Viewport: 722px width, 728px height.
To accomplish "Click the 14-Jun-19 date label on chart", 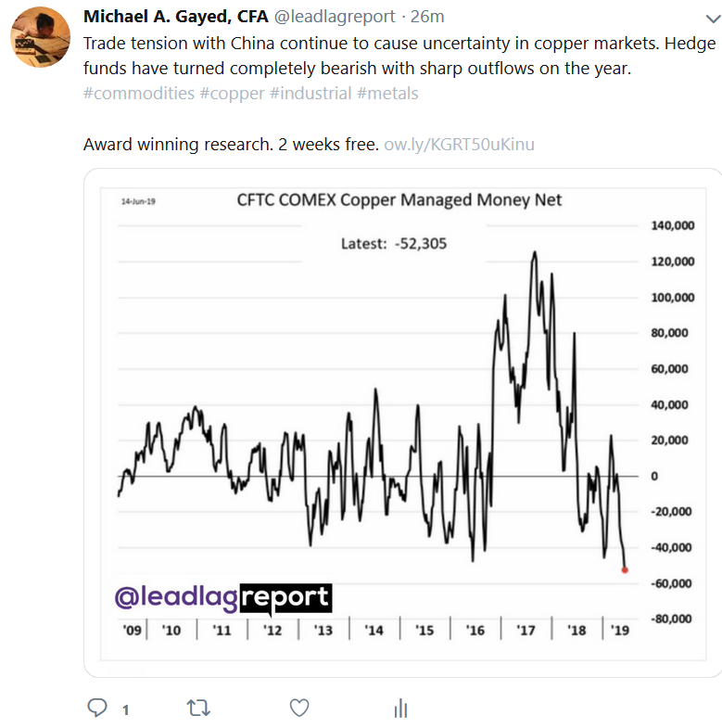I will click(137, 200).
